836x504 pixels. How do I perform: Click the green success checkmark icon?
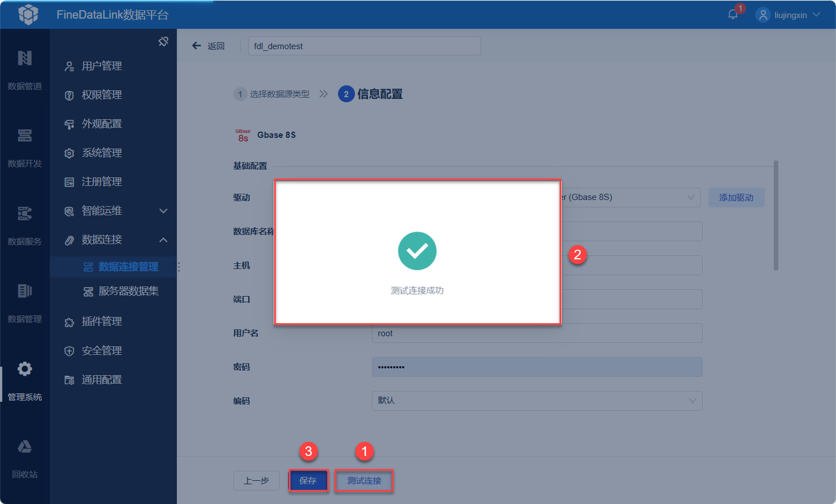(417, 251)
